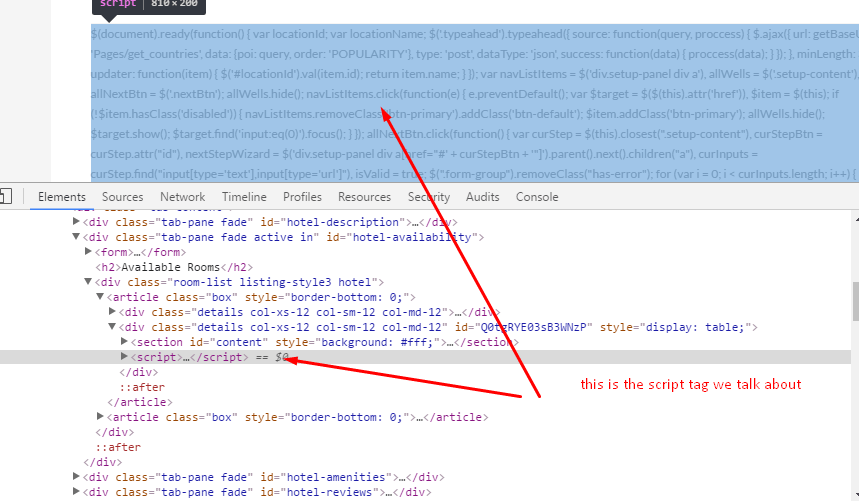The image size is (859, 501).
Task: Toggle device mode icon left of Elements
Action: click(5, 196)
